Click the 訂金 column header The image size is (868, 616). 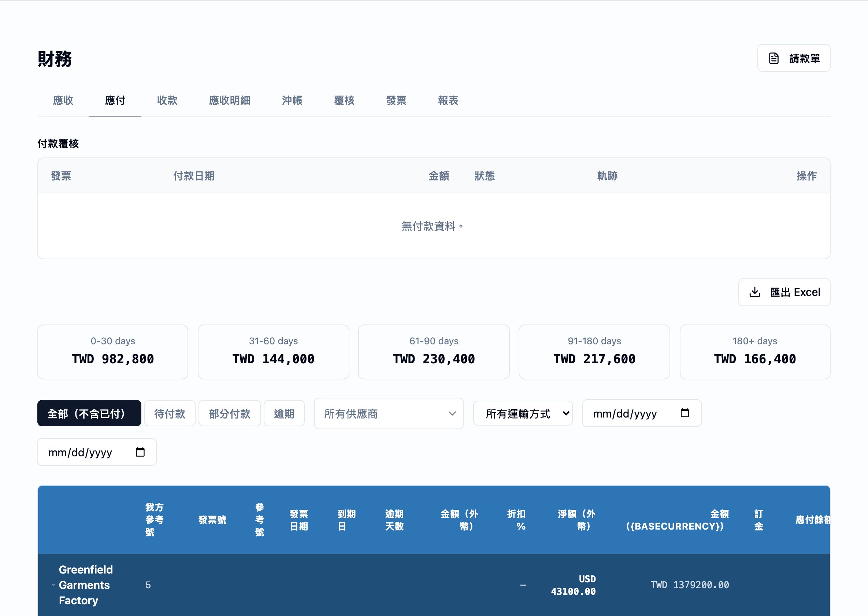758,520
